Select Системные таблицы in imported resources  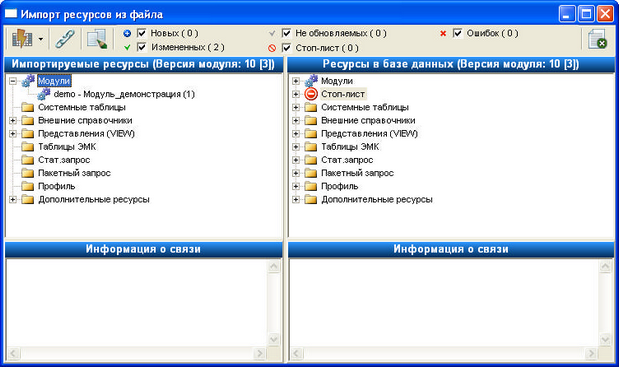coord(82,107)
